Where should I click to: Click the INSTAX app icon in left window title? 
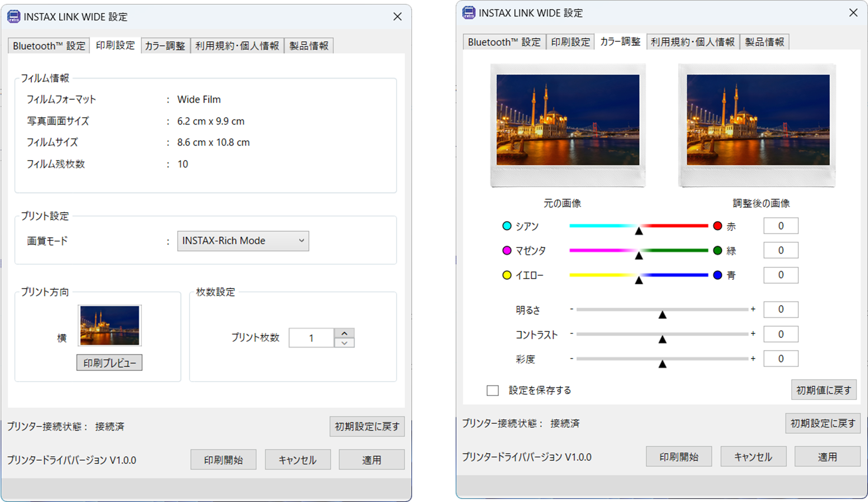pyautogui.click(x=14, y=17)
